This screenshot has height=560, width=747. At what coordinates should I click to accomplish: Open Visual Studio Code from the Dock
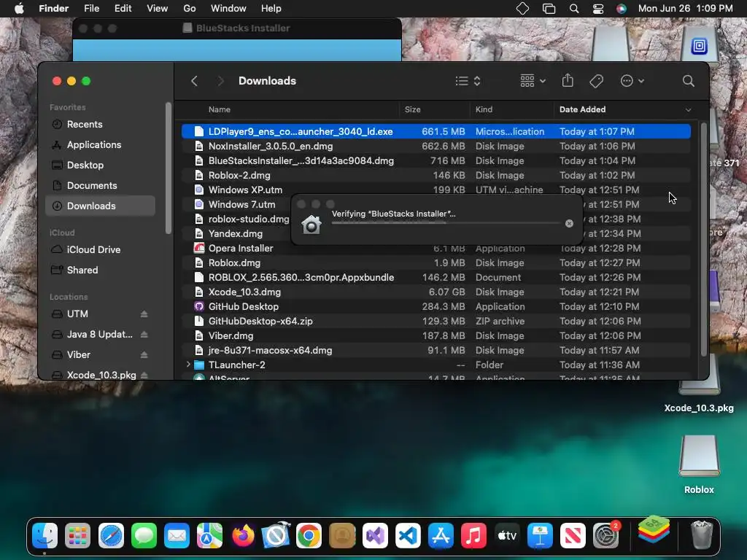[408, 536]
